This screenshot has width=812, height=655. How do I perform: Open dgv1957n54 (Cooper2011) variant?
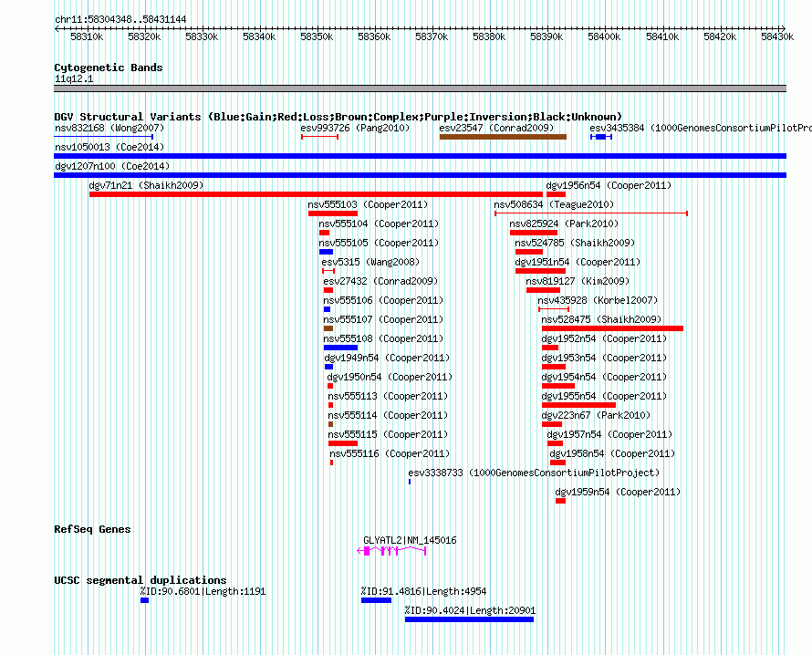point(555,443)
